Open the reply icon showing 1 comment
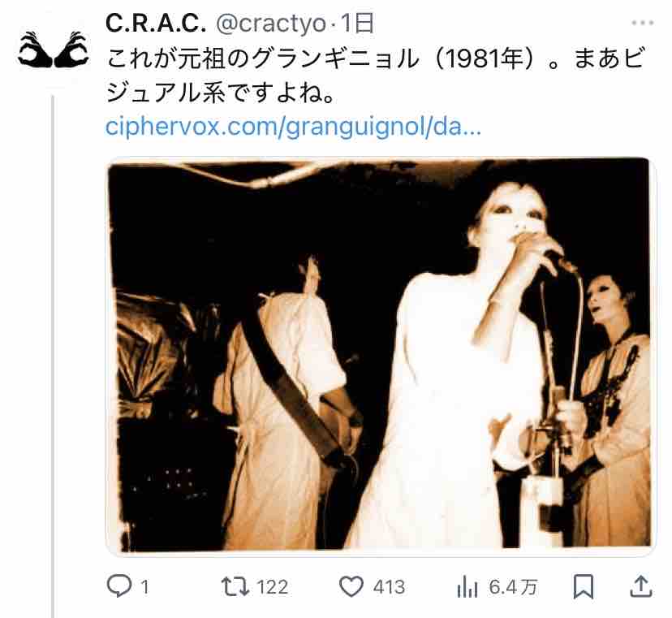This screenshot has width=672, height=618. click(x=119, y=586)
